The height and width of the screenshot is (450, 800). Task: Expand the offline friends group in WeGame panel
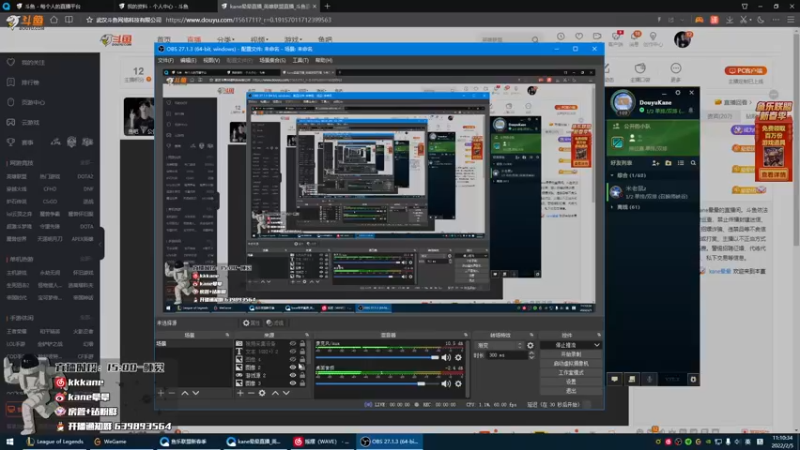pyautogui.click(x=613, y=207)
